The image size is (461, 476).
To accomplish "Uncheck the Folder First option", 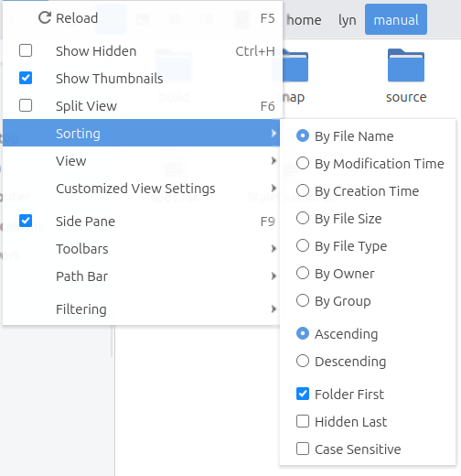I will (303, 394).
